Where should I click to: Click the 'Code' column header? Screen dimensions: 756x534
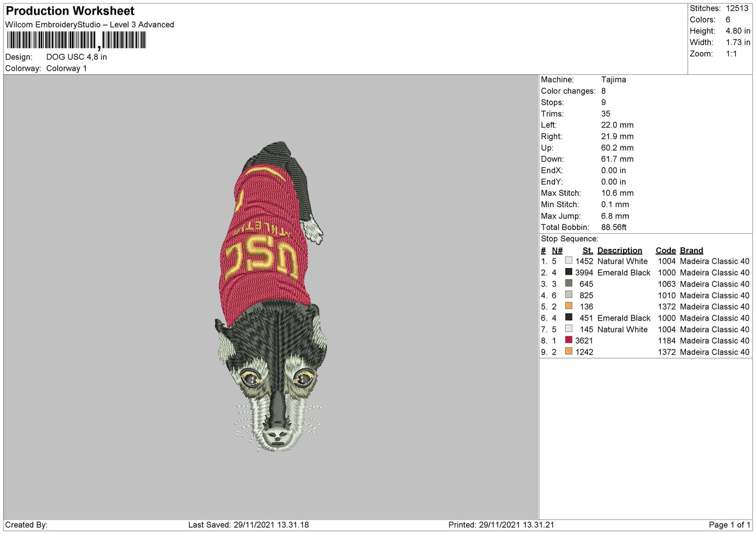coord(665,251)
